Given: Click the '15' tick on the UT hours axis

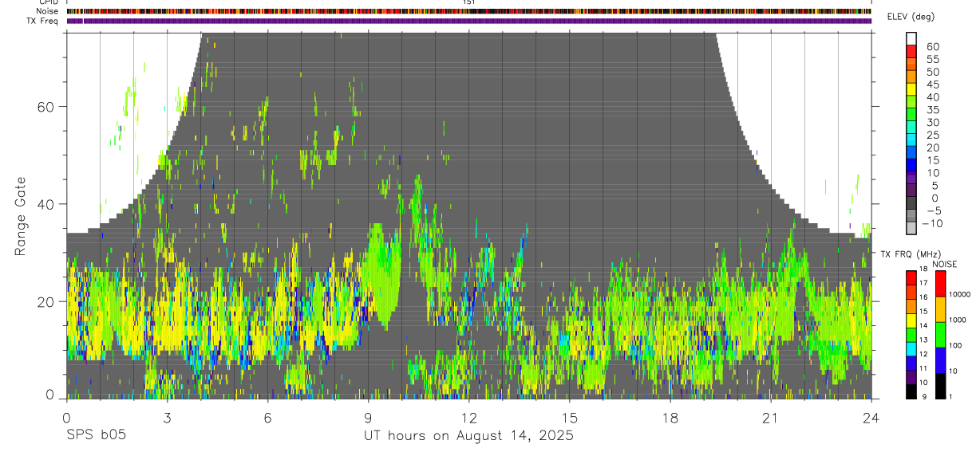Looking at the screenshot, I should point(570,418).
